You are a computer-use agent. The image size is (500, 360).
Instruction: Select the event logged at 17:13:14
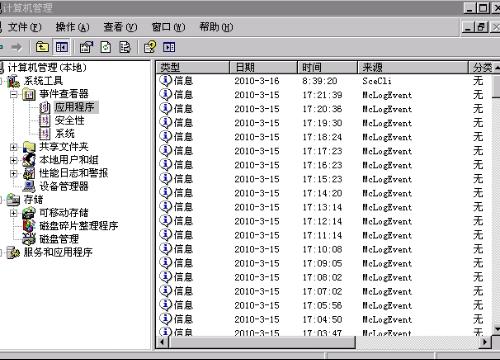click(x=323, y=207)
